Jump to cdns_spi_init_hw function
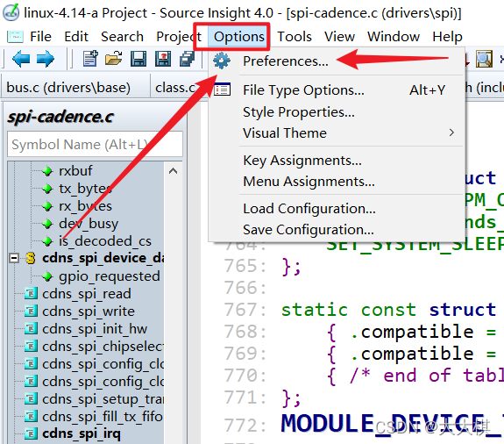 click(x=95, y=329)
